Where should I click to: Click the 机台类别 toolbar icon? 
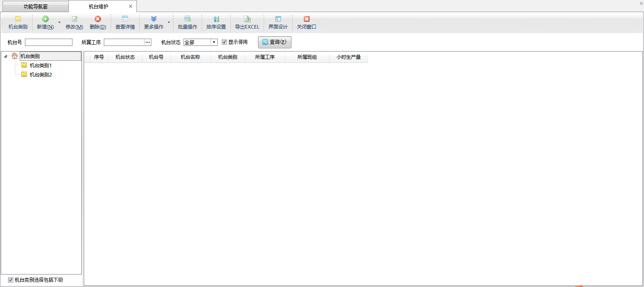(x=18, y=19)
